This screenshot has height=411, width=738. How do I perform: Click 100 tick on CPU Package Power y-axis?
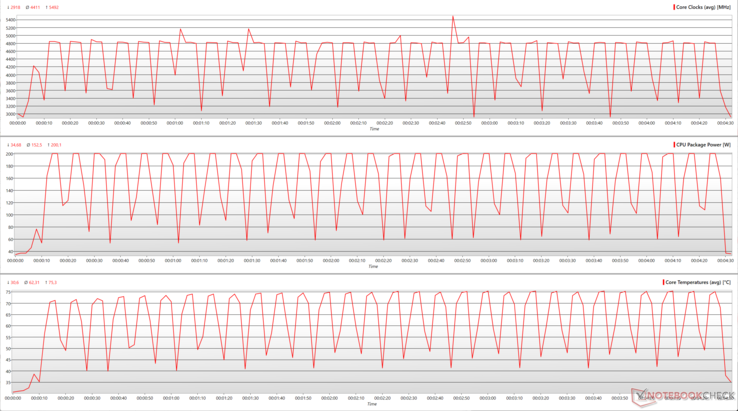pyautogui.click(x=9, y=215)
